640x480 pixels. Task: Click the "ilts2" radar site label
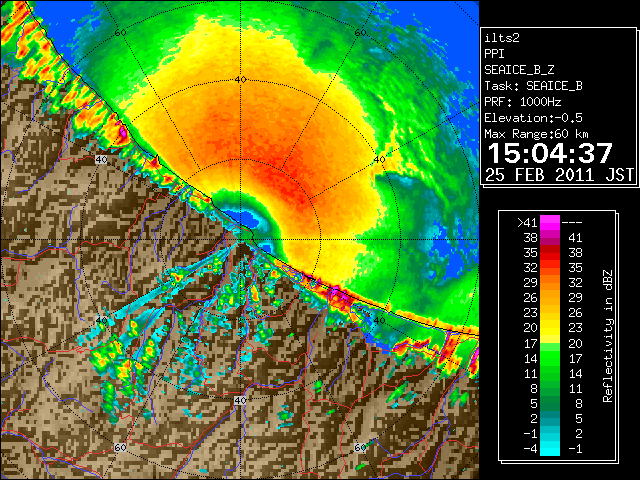click(x=502, y=38)
